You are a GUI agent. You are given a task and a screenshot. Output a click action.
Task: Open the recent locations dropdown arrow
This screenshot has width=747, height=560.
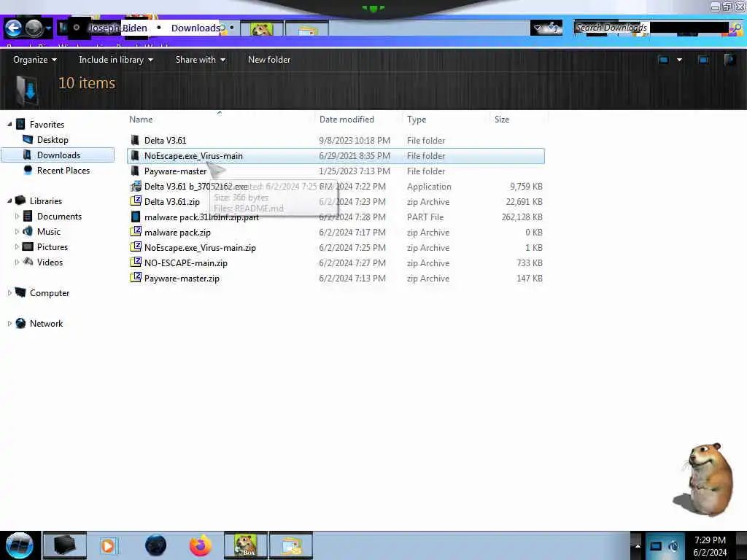(49, 28)
